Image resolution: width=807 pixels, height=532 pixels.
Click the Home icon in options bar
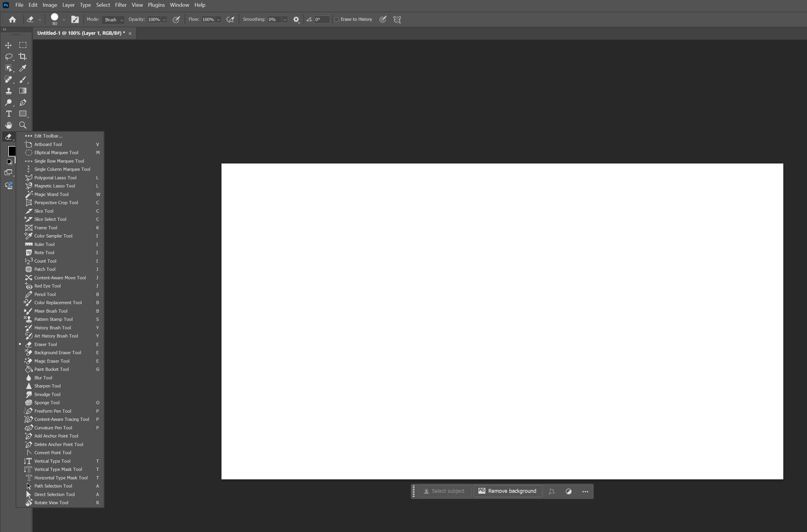13,19
